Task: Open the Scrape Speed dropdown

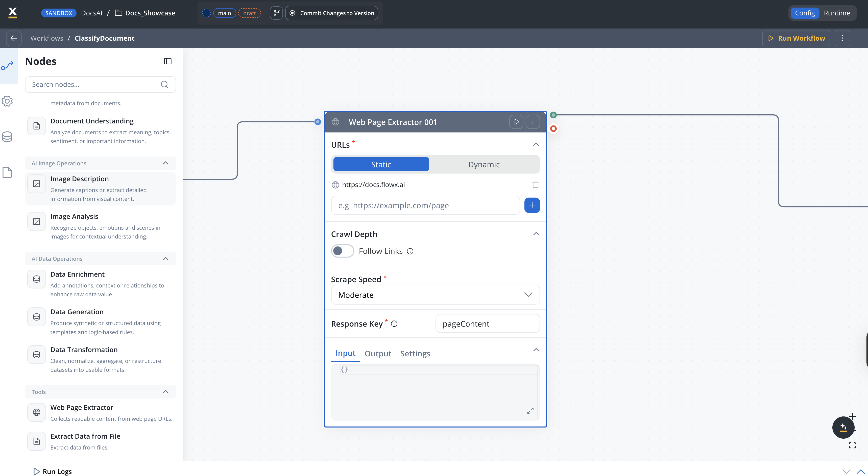Action: pos(435,295)
